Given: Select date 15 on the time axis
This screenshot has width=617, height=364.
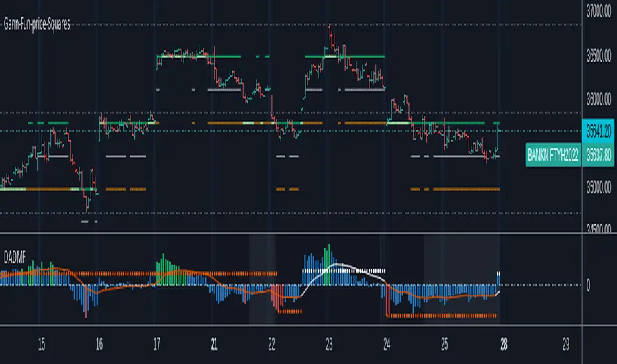Looking at the screenshot, I should [x=41, y=345].
